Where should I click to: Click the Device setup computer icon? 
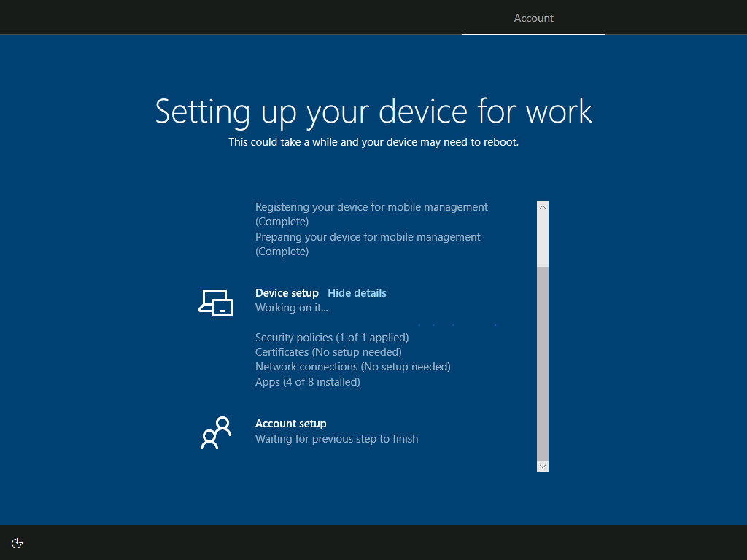[x=216, y=303]
